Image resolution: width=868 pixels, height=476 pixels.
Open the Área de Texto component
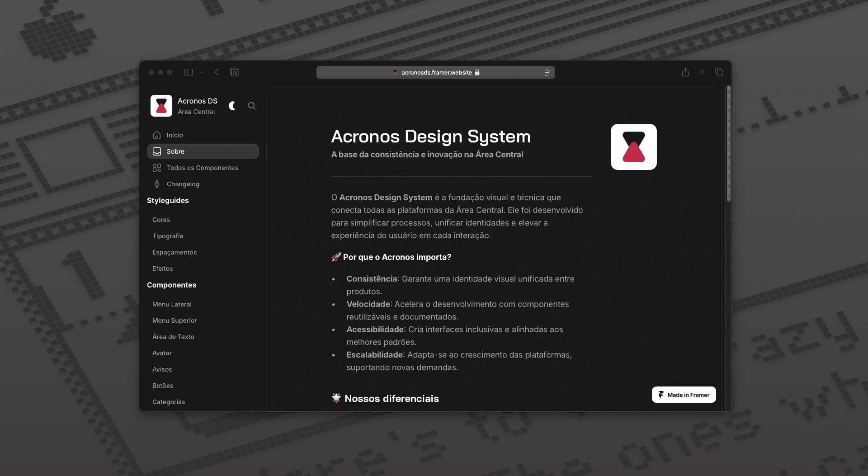(173, 337)
